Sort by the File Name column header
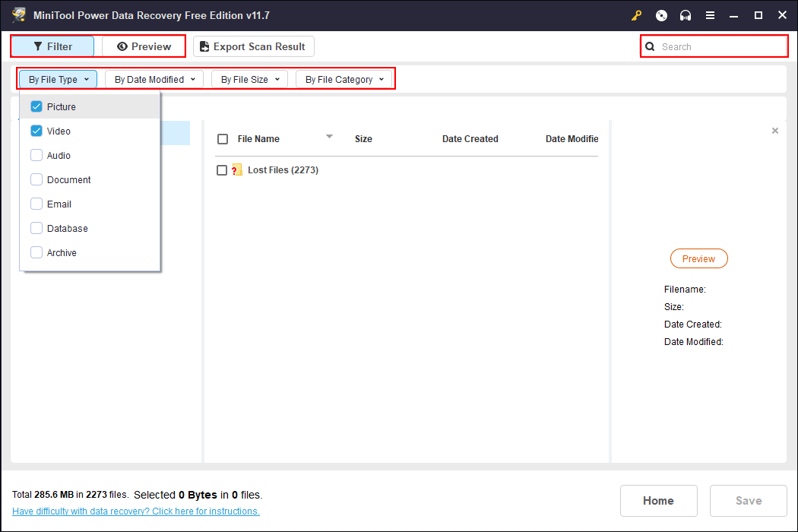The height and width of the screenshot is (532, 798). point(258,138)
